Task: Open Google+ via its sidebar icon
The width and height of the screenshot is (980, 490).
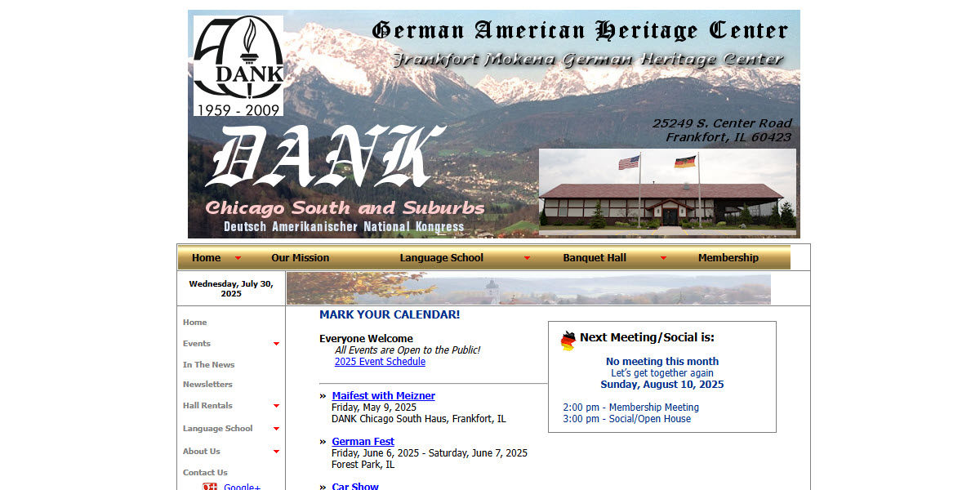Action: (x=210, y=487)
